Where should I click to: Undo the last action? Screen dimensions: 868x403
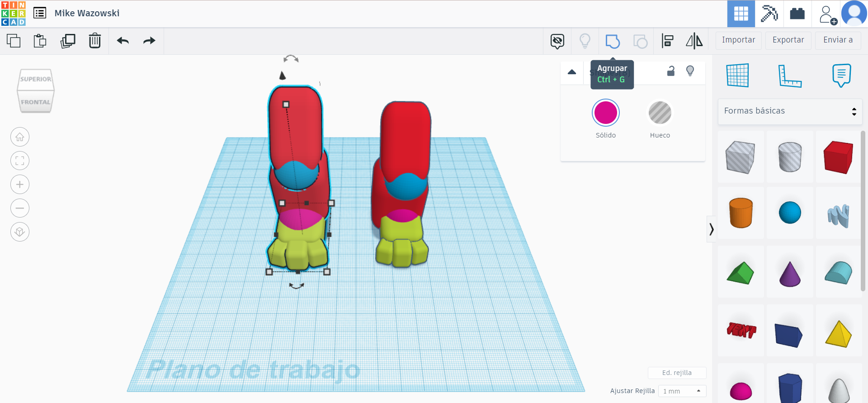coord(123,41)
